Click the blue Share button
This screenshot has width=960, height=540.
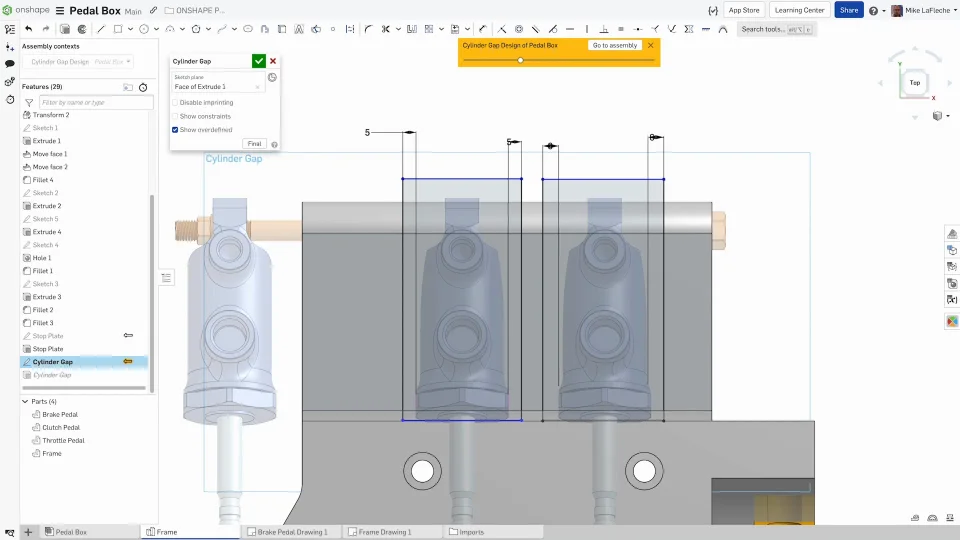coord(849,10)
